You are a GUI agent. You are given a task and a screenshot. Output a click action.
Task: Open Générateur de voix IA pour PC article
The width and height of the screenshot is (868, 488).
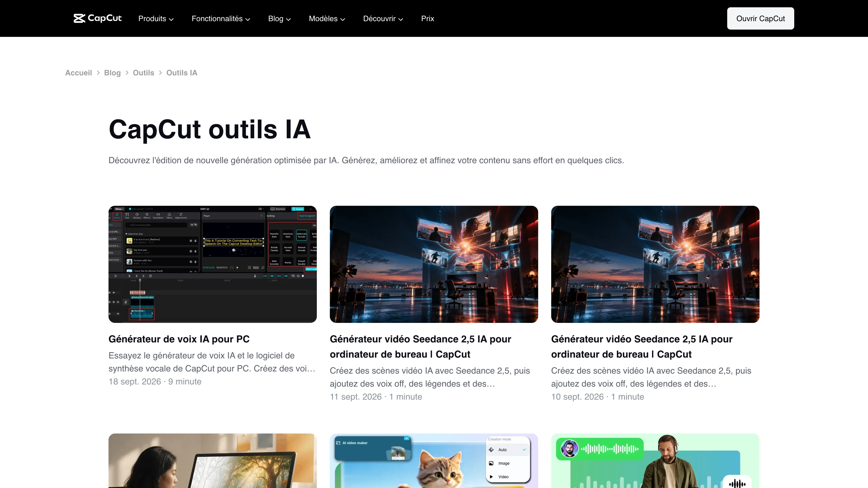179,339
